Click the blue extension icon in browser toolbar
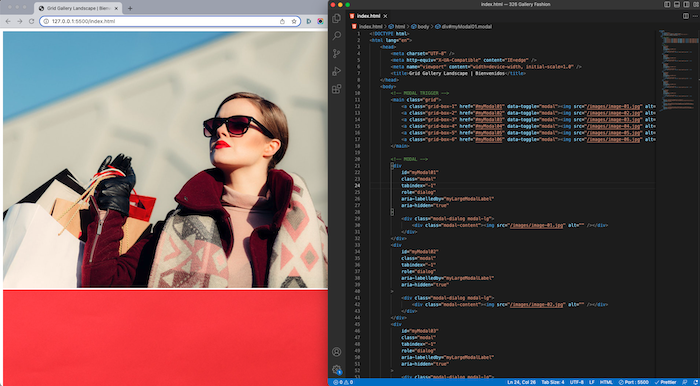 [308, 21]
